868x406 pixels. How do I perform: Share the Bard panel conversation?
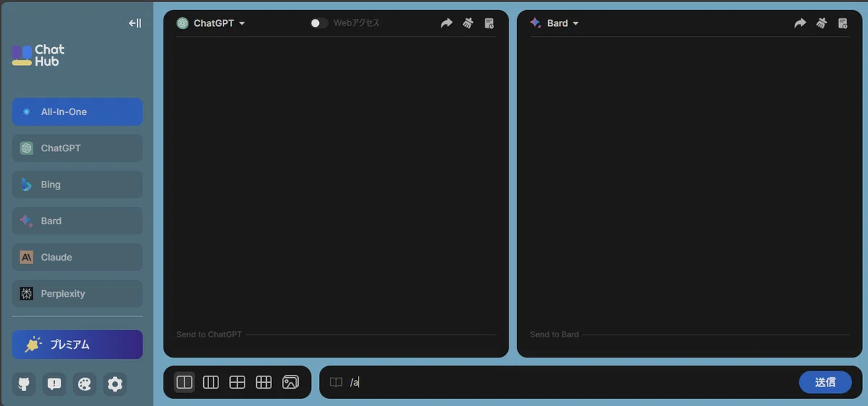[800, 23]
